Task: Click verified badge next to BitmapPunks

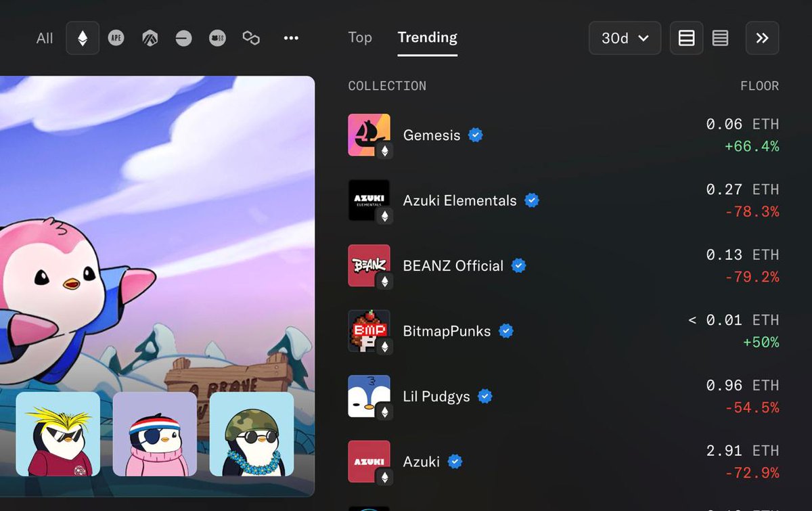Action: click(505, 331)
